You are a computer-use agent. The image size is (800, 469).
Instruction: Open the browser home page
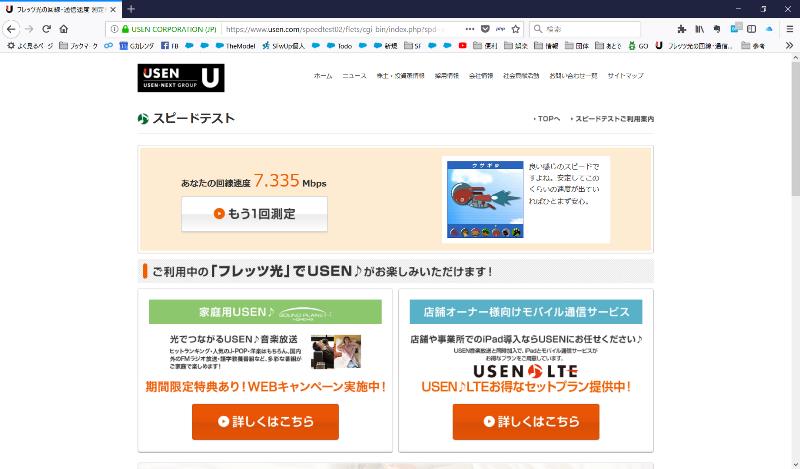[x=64, y=29]
